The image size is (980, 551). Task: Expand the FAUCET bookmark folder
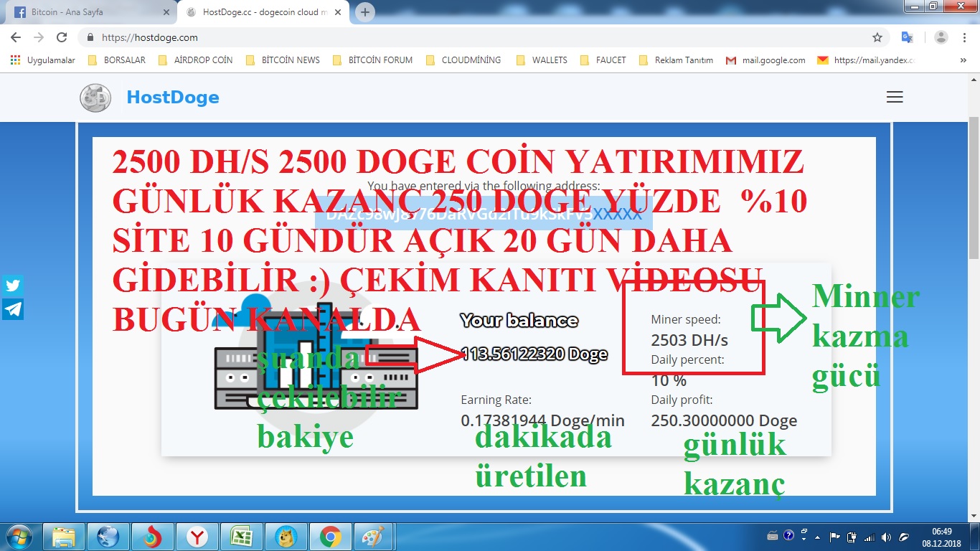(x=603, y=60)
